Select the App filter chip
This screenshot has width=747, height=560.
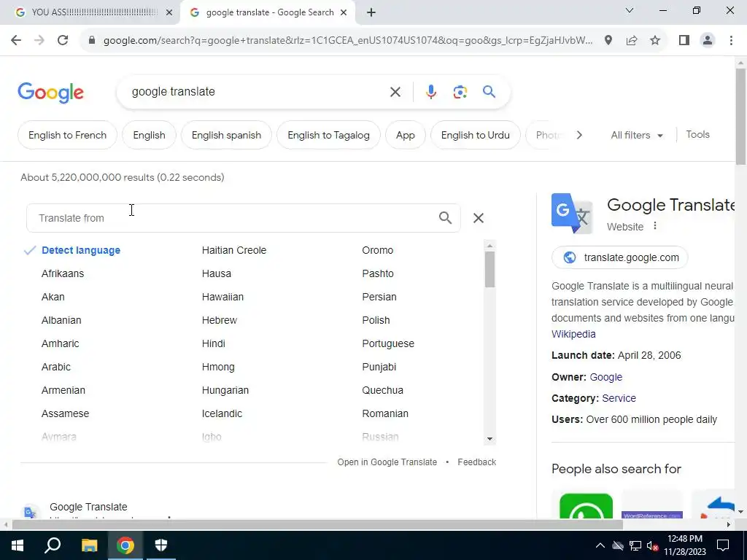[x=406, y=135]
